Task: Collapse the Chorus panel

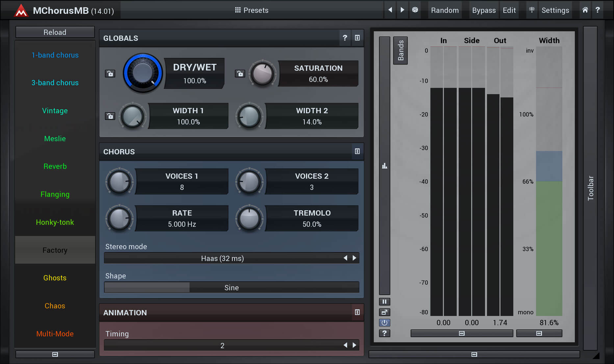Action: point(357,151)
